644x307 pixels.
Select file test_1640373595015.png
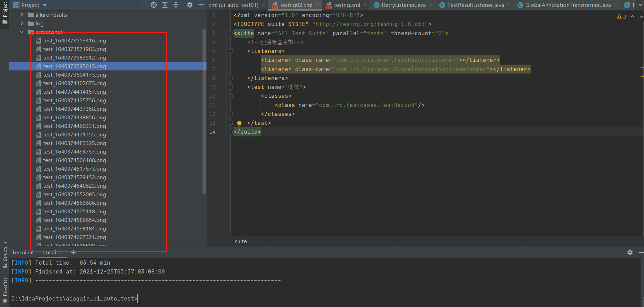(x=74, y=66)
